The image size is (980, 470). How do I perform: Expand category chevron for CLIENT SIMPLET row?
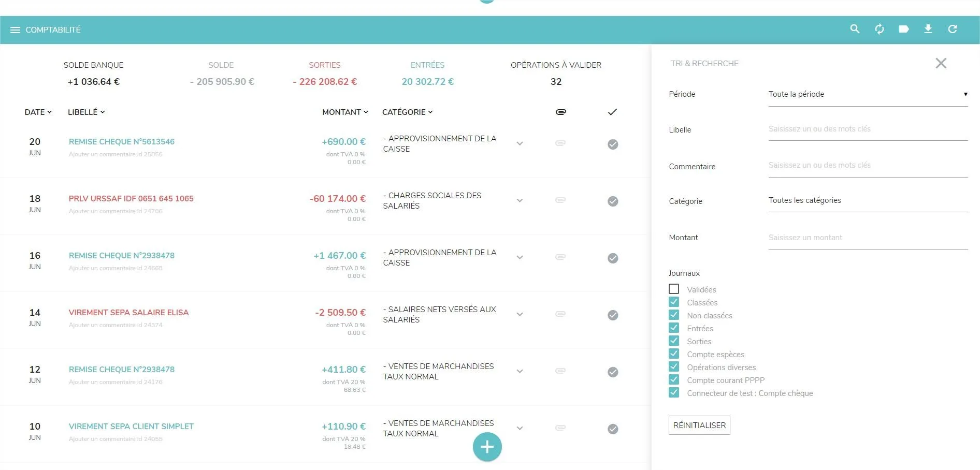(520, 428)
